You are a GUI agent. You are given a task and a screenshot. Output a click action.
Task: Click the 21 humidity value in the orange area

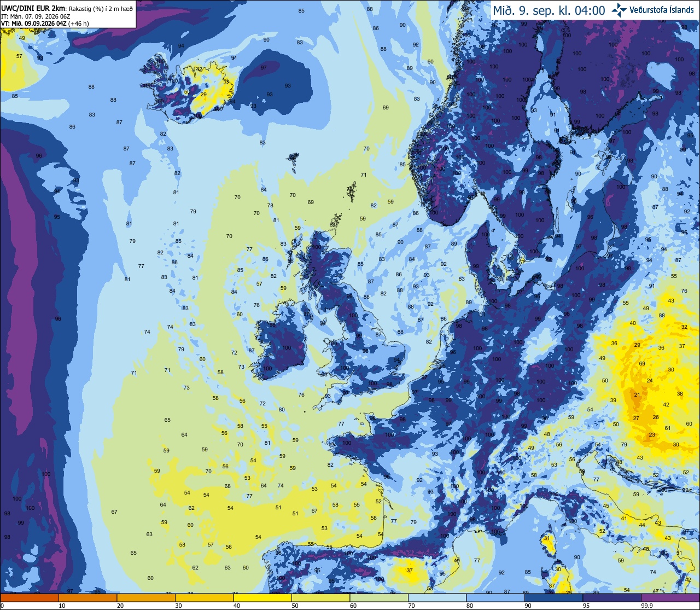(x=637, y=394)
